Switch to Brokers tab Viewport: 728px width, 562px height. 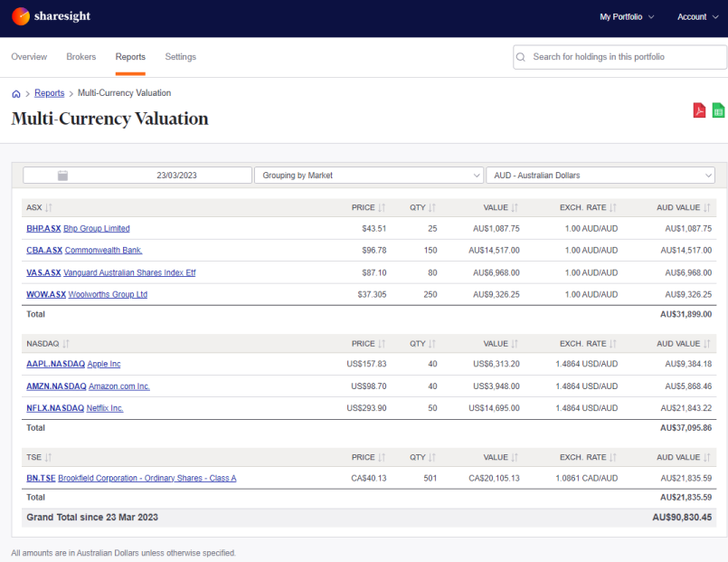[x=81, y=57]
